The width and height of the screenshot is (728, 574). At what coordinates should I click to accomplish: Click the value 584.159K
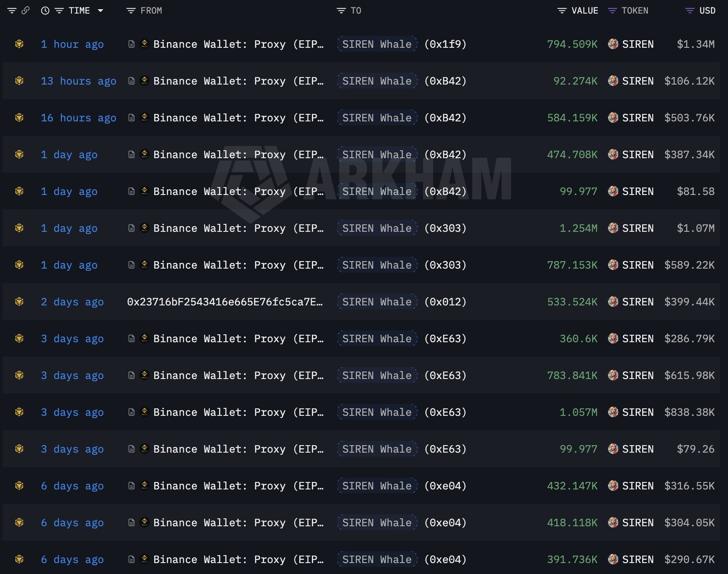573,118
